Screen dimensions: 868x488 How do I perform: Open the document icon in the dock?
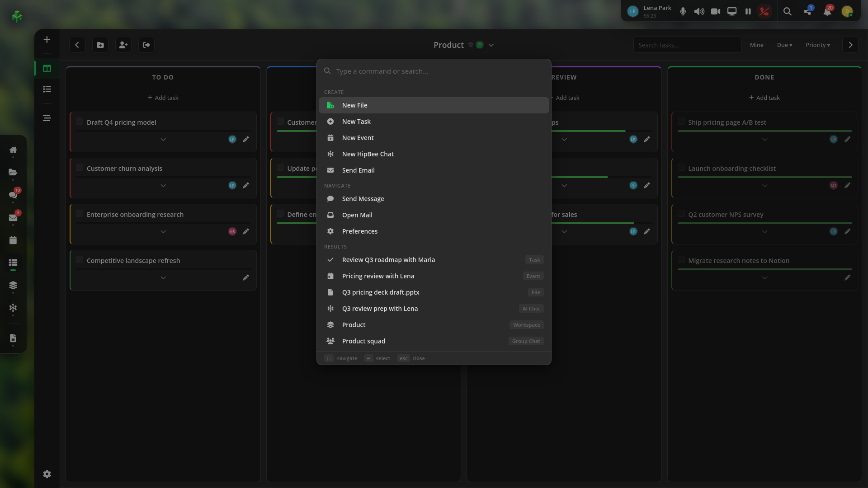point(13,338)
